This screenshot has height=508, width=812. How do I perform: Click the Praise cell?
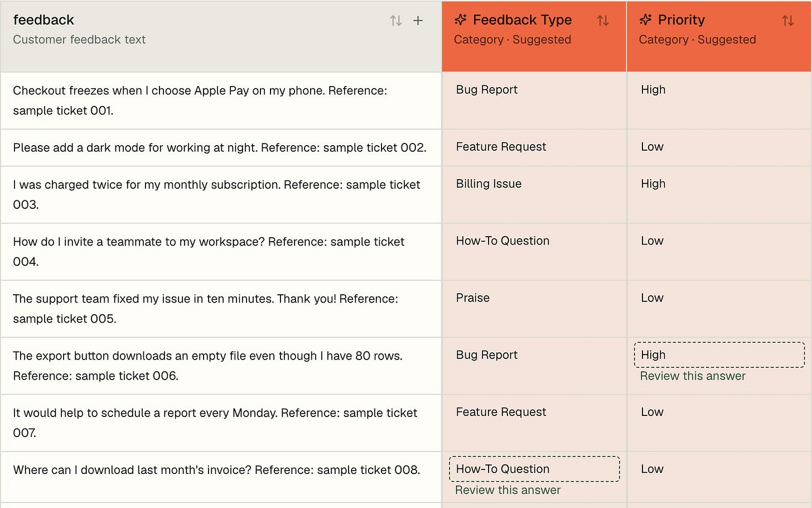[534, 309]
